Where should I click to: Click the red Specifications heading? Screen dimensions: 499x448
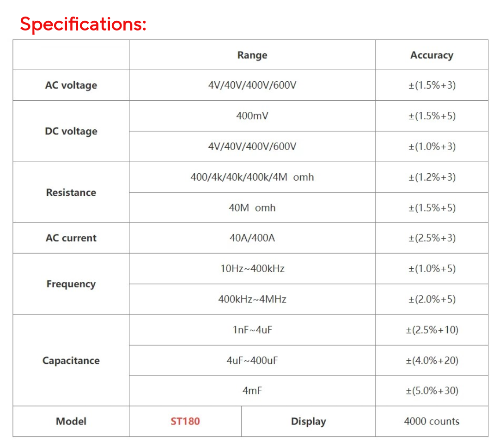pos(83,24)
